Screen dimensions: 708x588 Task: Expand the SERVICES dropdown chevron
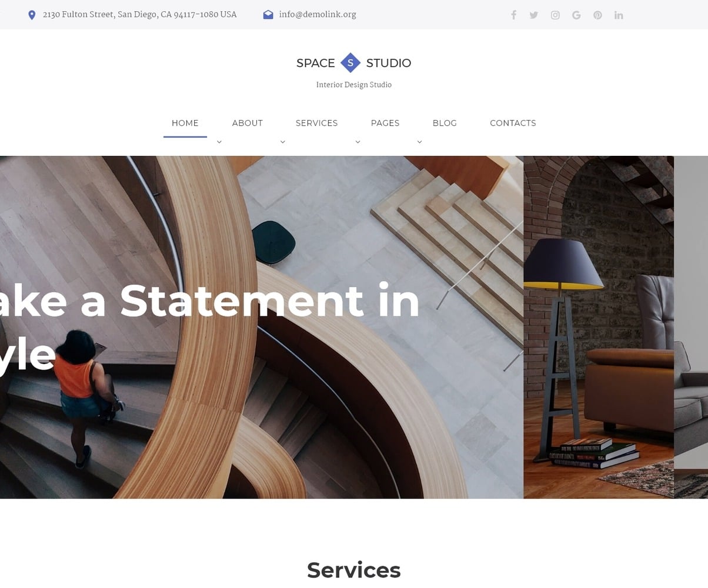click(x=283, y=142)
